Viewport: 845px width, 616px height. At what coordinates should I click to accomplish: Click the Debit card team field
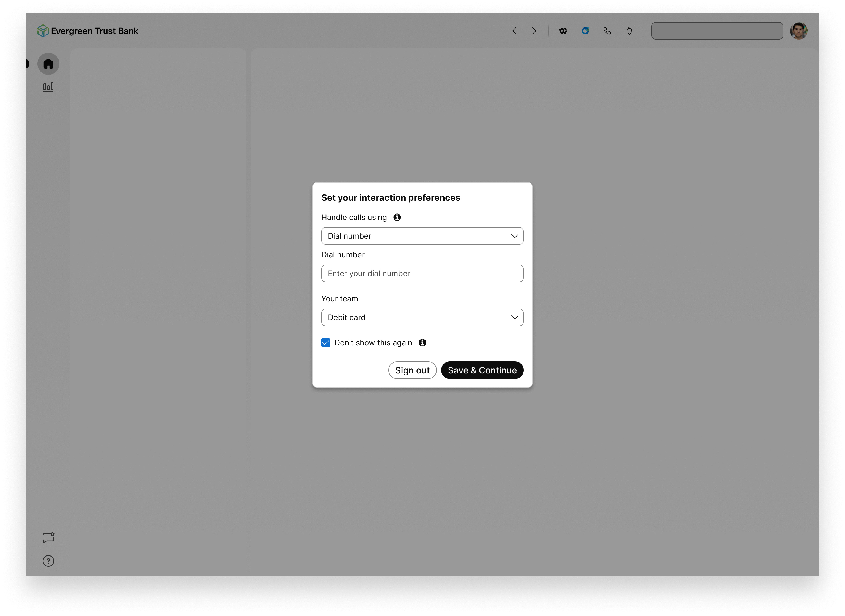413,317
